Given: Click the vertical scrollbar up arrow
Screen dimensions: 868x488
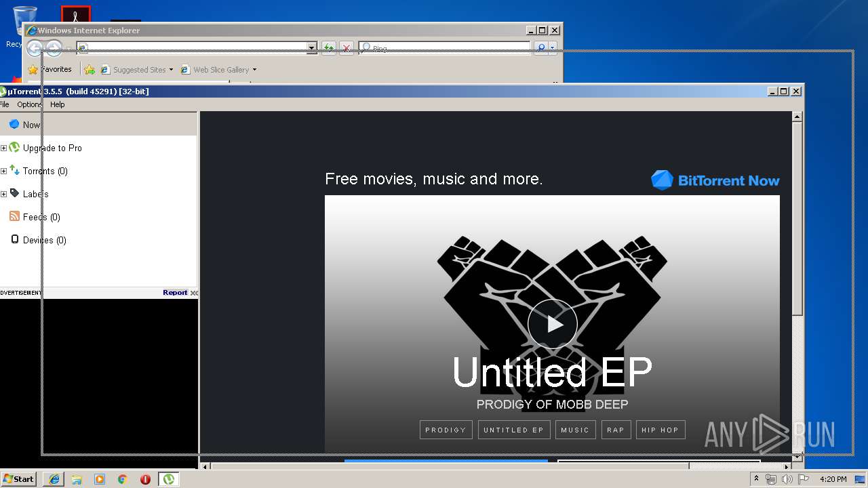Looking at the screenshot, I should tap(797, 117).
